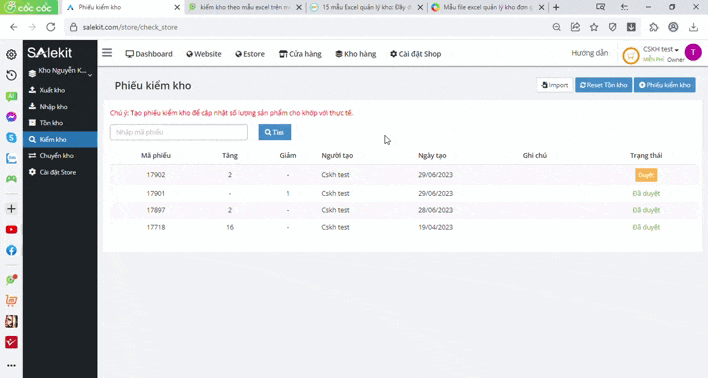Add a new sidebar app with plus icon

[11, 209]
